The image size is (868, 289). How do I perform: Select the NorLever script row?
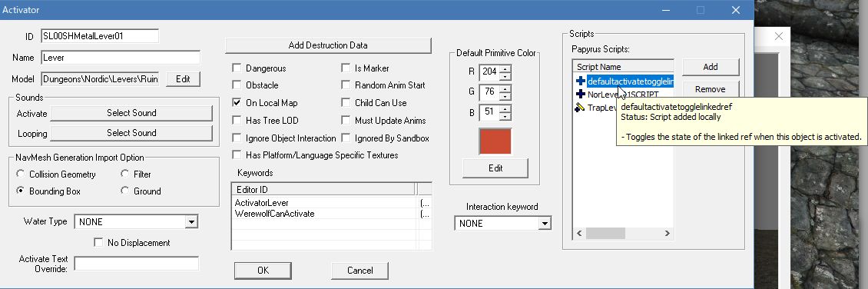click(x=623, y=95)
